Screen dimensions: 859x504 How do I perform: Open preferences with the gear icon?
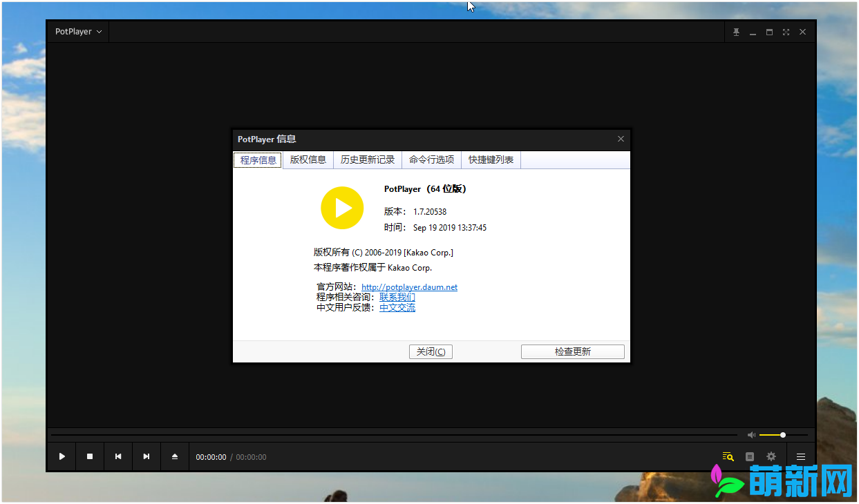point(771,456)
